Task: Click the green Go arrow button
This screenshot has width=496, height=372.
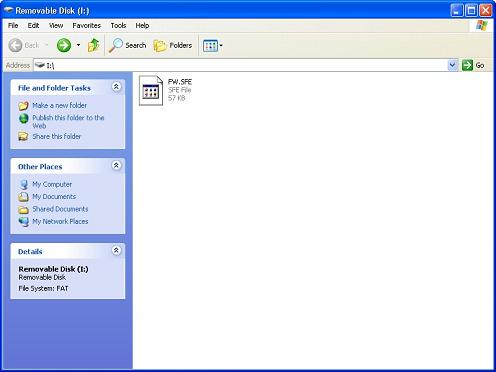Action: [467, 65]
